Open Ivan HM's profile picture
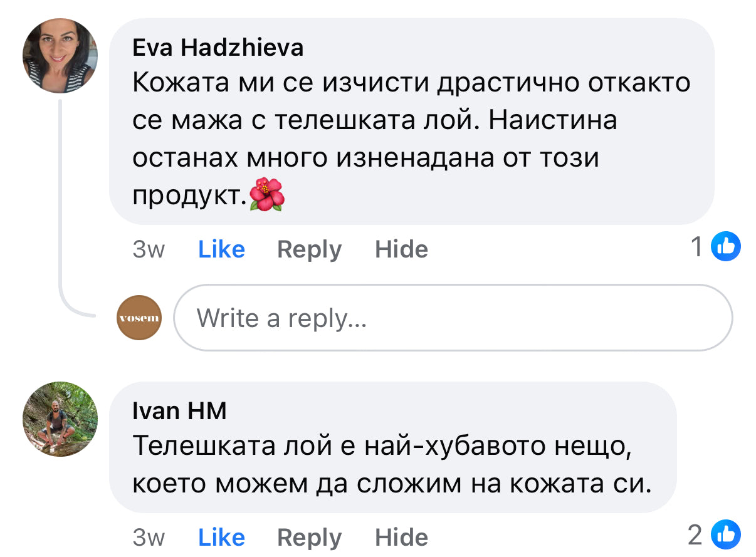This screenshot has height=557, width=756. tap(60, 419)
